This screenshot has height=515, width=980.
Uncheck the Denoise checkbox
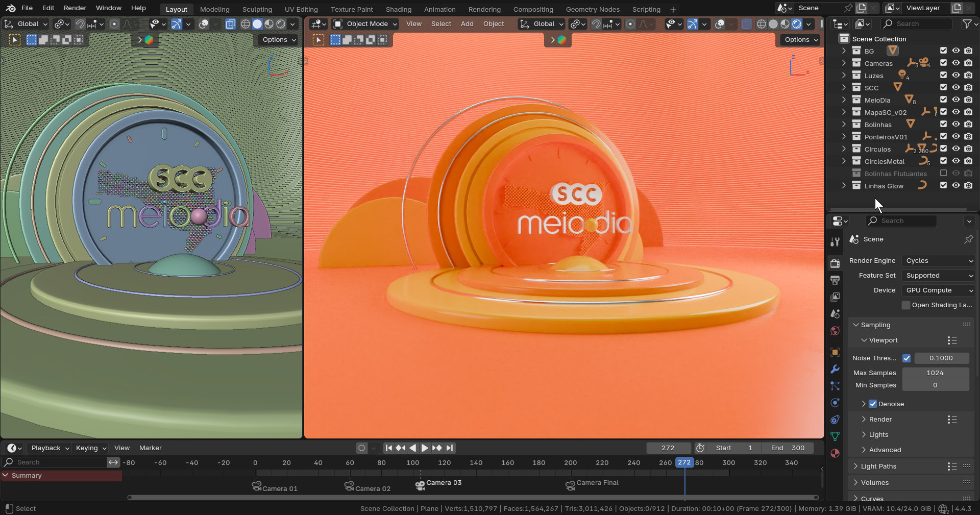(x=873, y=404)
